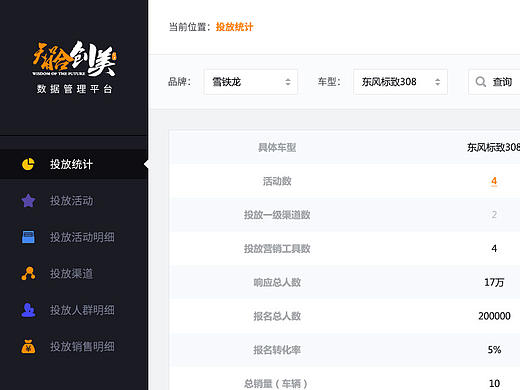Click the 投放一级渠道数 row label
Screen dimensions: 520x390
[x=277, y=215]
